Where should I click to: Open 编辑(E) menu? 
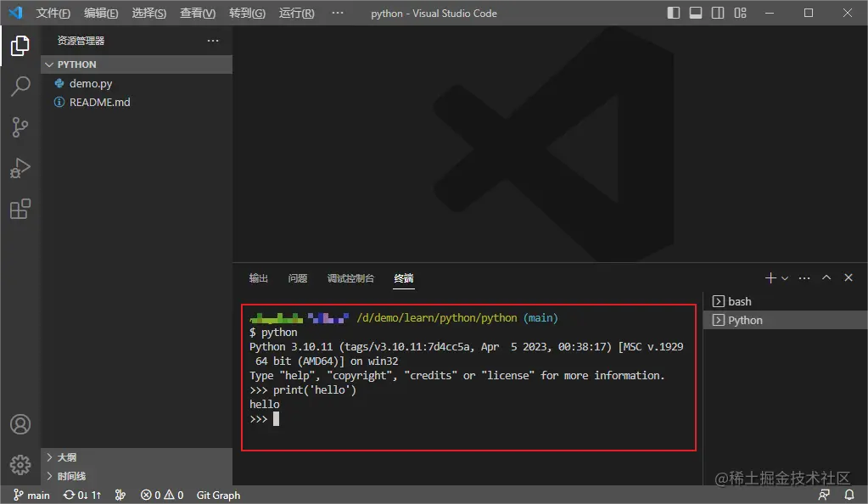tap(101, 14)
